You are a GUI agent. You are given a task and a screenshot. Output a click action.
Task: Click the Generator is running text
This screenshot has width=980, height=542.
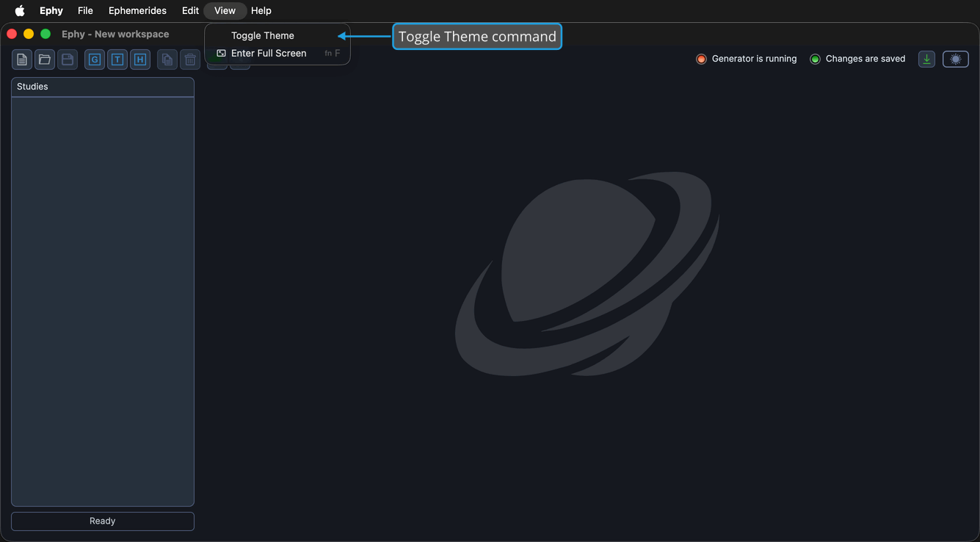tap(754, 59)
